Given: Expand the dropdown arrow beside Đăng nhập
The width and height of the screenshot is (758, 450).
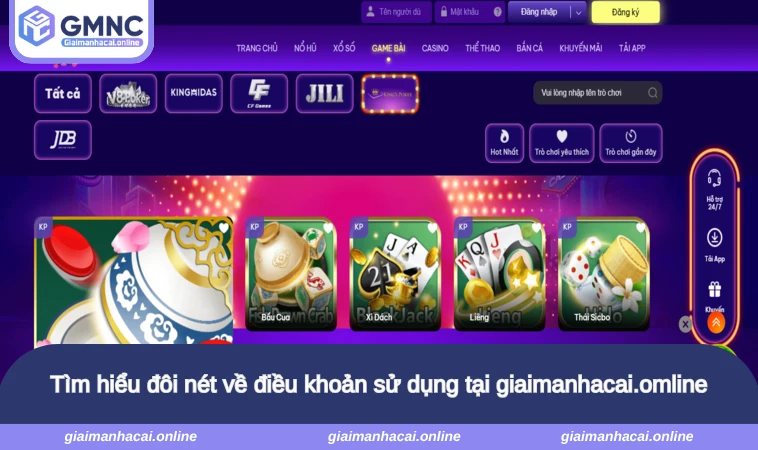Looking at the screenshot, I should [x=579, y=13].
